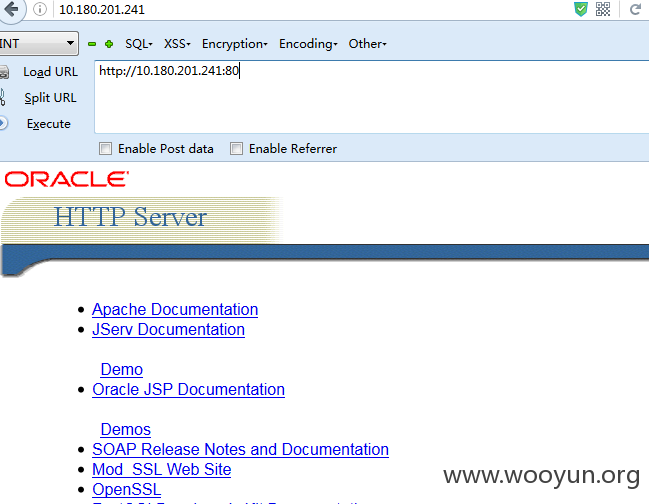Open the Apache Documentation link
Screen dimensions: 649x504
coord(175,310)
